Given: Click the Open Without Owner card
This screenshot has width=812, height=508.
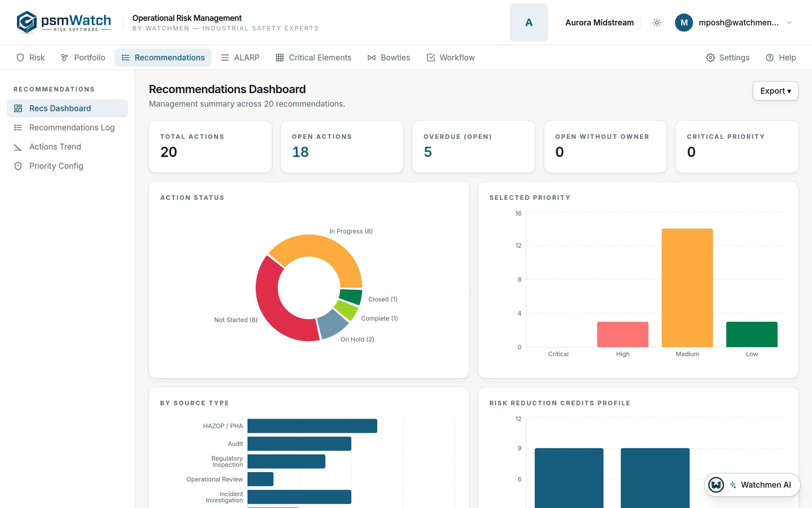Looking at the screenshot, I should coord(605,147).
